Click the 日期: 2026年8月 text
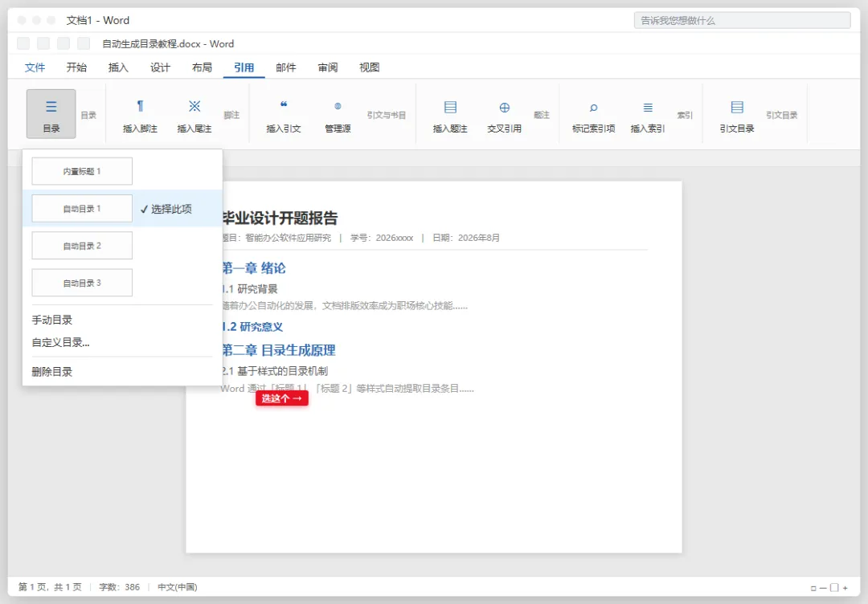Screen dimensions: 868x604 [466, 238]
